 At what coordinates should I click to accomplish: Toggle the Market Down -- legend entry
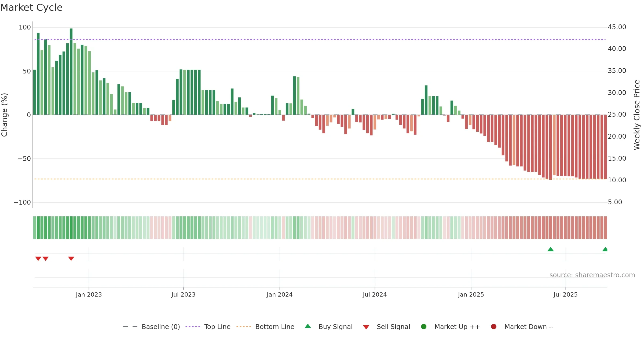(x=522, y=327)
